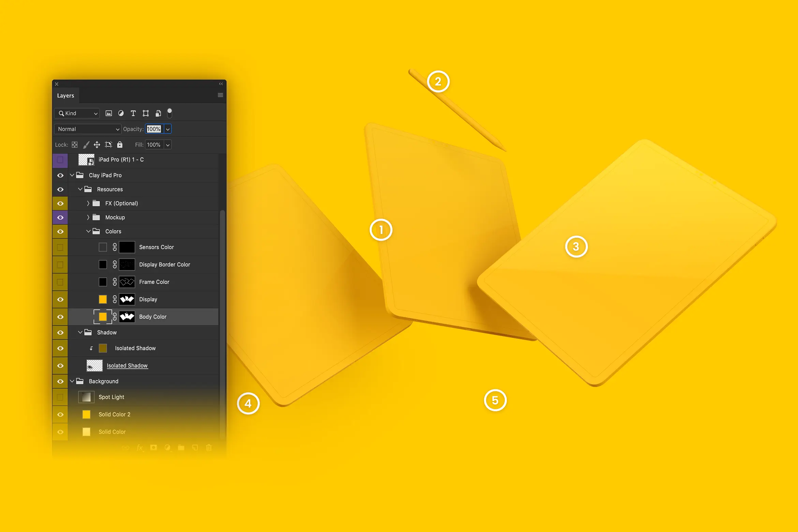Hide the Mockup group
The image size is (798, 532).
pyautogui.click(x=60, y=217)
